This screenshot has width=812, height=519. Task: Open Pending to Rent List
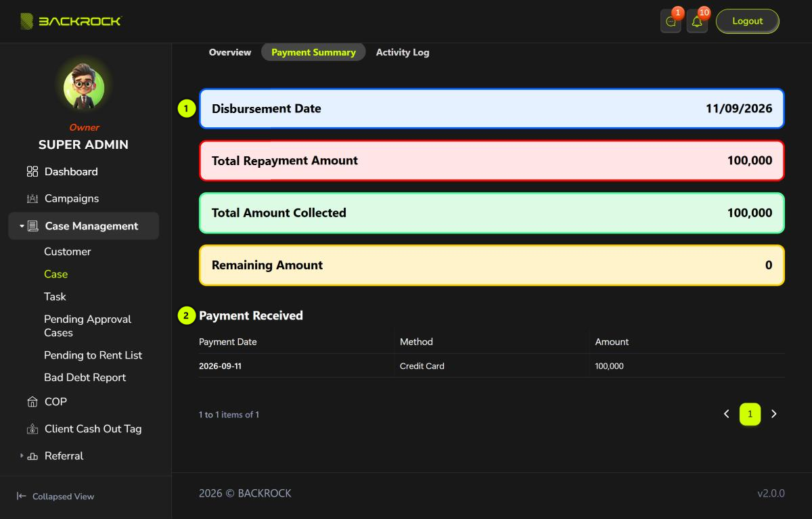(x=93, y=355)
